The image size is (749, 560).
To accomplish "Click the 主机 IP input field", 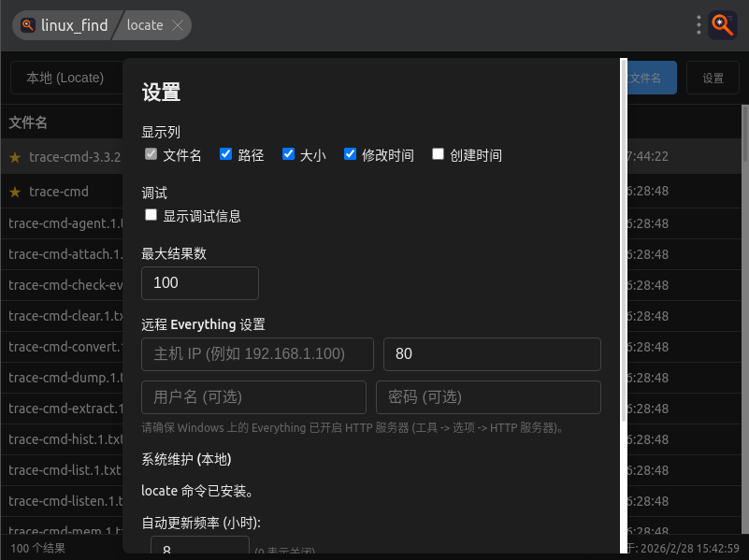I will [257, 354].
